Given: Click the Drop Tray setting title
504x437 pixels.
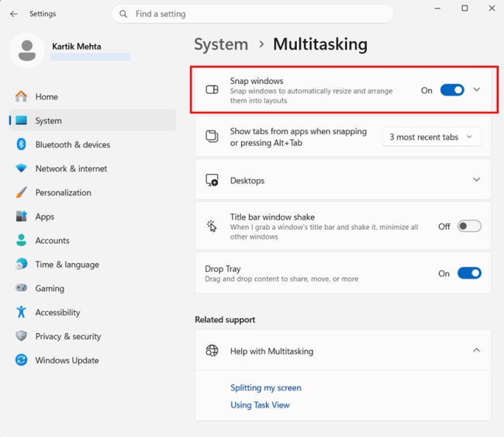Looking at the screenshot, I should (223, 269).
